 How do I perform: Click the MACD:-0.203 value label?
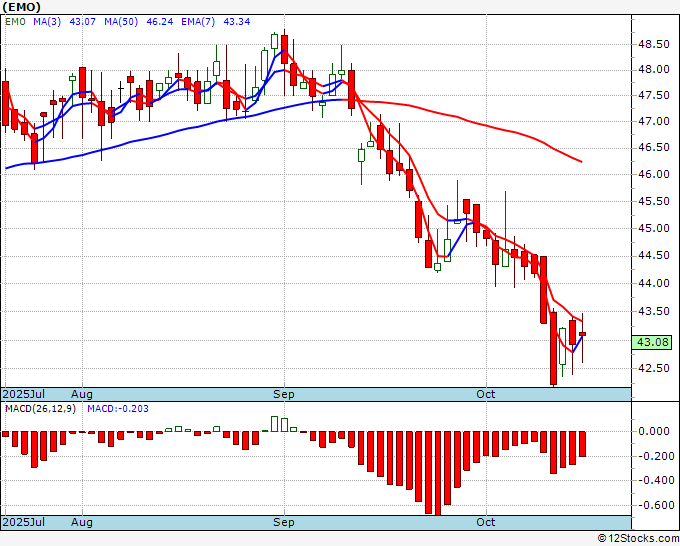[118, 409]
